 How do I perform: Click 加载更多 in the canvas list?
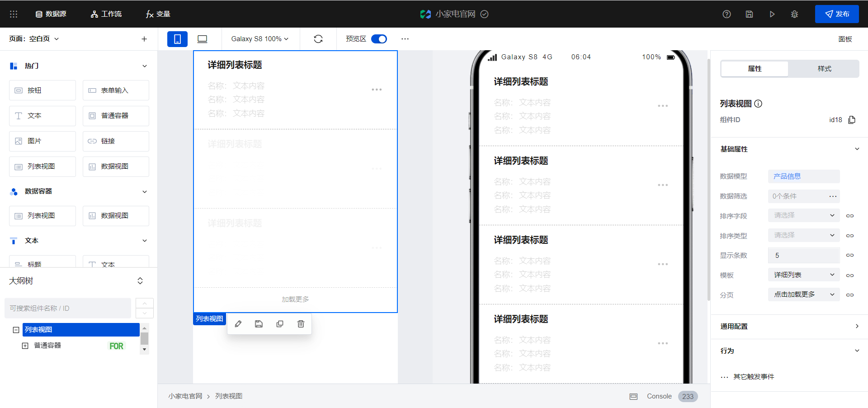pyautogui.click(x=295, y=299)
